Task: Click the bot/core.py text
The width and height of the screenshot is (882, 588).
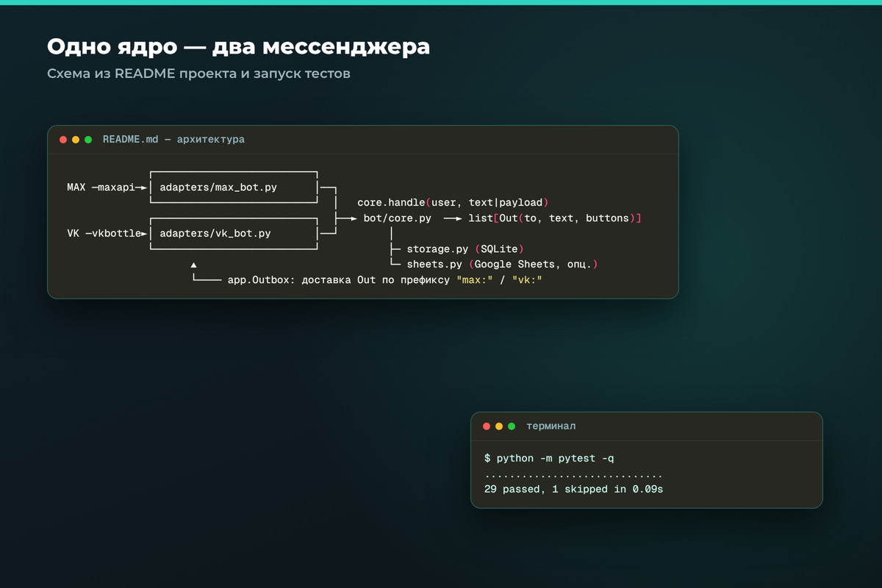Action: [397, 218]
